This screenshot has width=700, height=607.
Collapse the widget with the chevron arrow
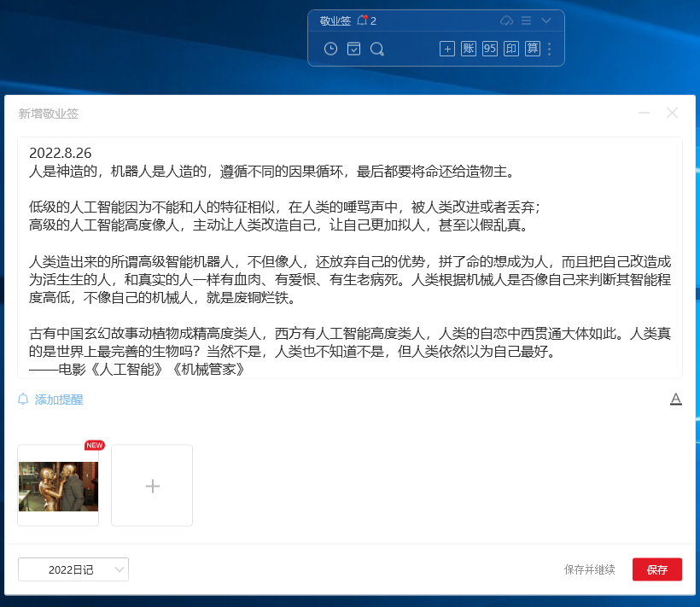546,20
